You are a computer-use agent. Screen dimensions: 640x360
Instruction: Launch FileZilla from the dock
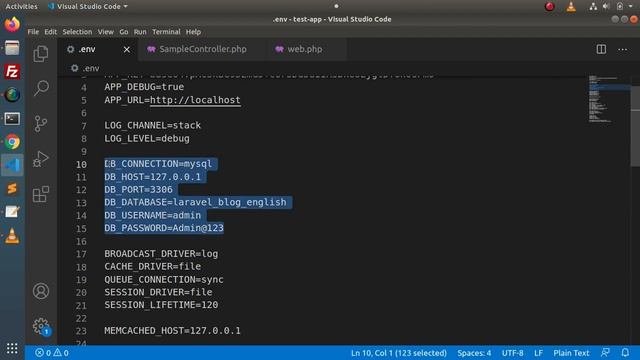tap(12, 71)
